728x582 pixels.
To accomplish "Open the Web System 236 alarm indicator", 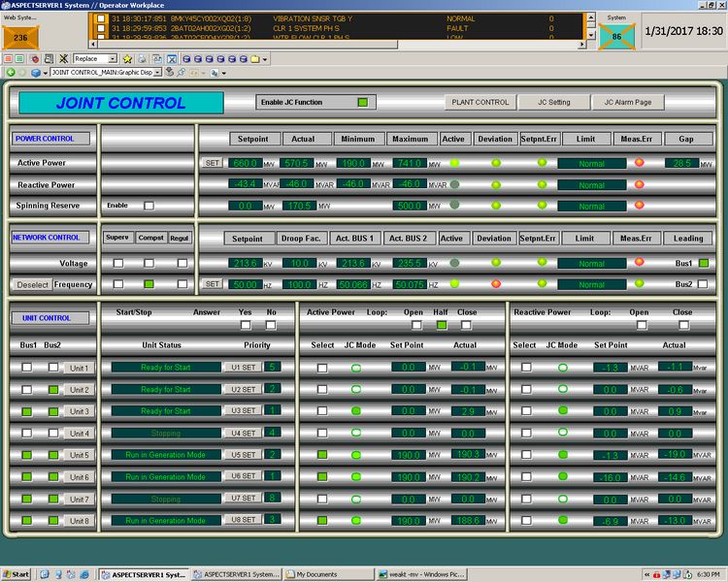I will (20, 38).
